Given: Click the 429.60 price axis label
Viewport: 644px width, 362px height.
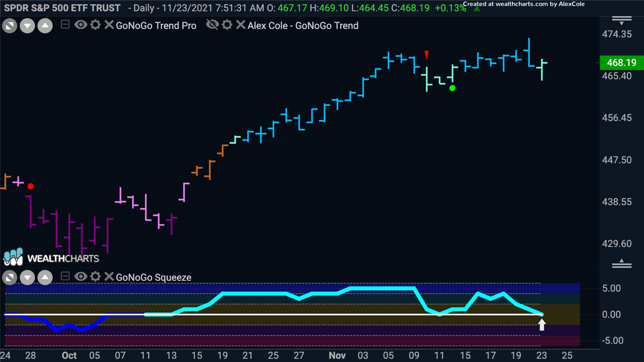Looking at the screenshot, I should 617,244.
